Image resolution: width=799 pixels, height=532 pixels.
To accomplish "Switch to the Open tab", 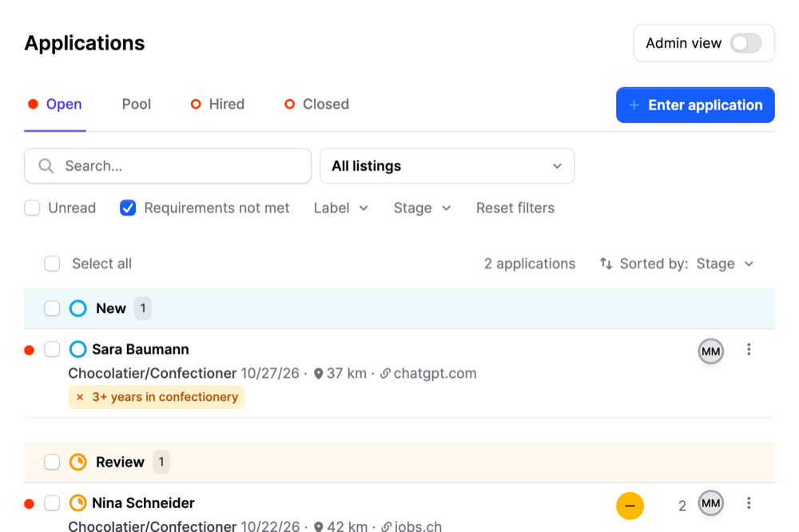I will click(55, 104).
